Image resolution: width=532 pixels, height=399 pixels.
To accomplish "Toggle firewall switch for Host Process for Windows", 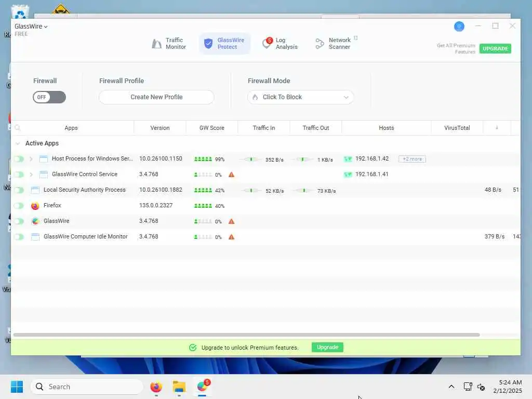I will pyautogui.click(x=19, y=159).
